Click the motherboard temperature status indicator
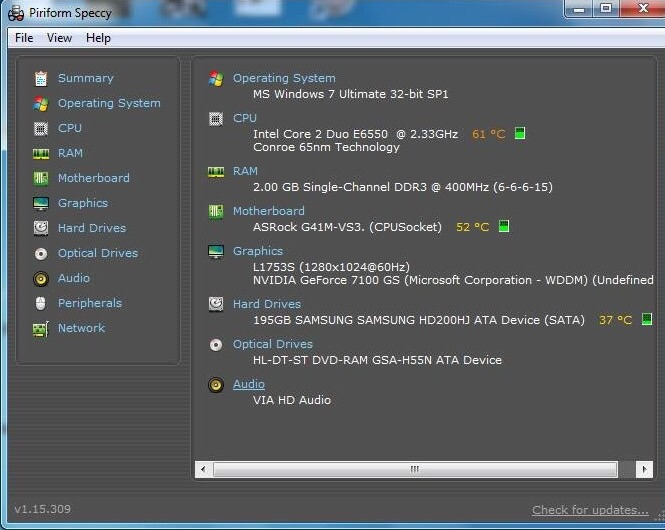Image resolution: width=665 pixels, height=530 pixels. click(504, 227)
